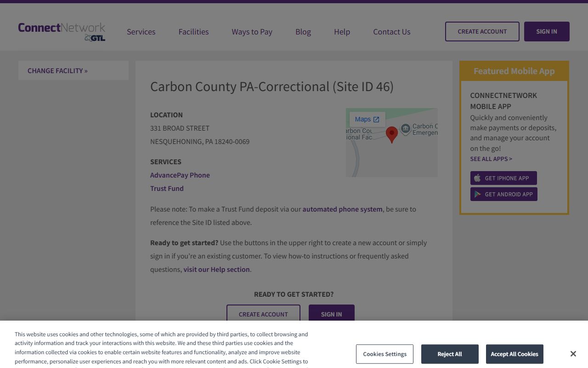
Task: Click the lower Sign In button
Action: [332, 314]
